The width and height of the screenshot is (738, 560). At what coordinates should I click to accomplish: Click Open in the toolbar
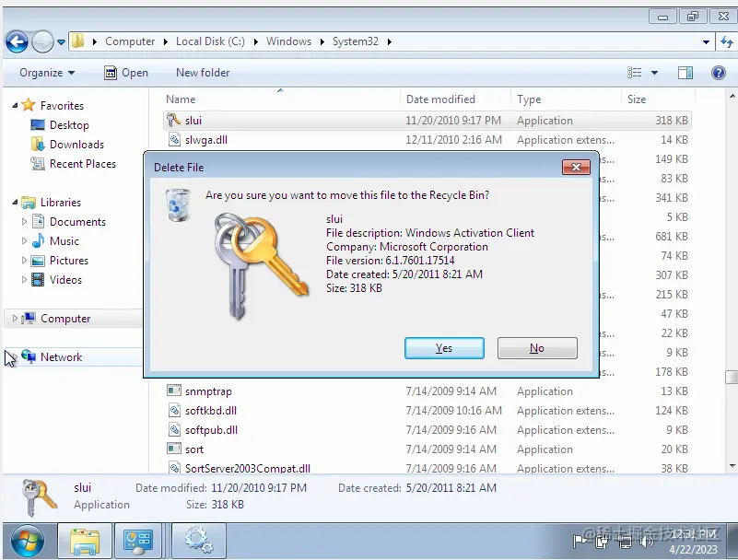pos(126,73)
